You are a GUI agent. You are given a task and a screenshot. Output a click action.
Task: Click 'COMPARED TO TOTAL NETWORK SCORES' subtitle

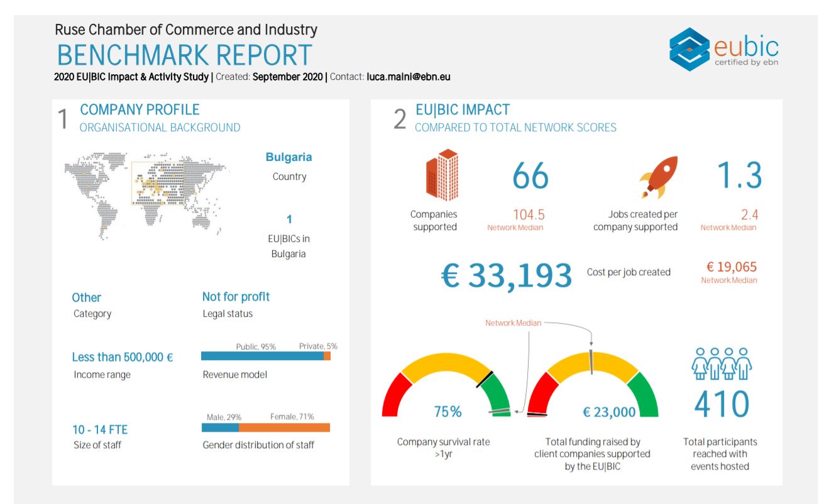pos(515,128)
